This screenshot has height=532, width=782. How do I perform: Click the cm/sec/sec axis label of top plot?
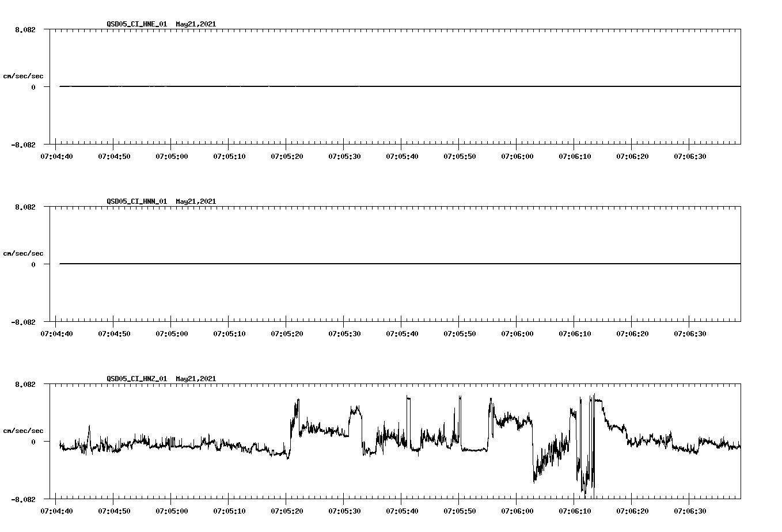tap(23, 75)
